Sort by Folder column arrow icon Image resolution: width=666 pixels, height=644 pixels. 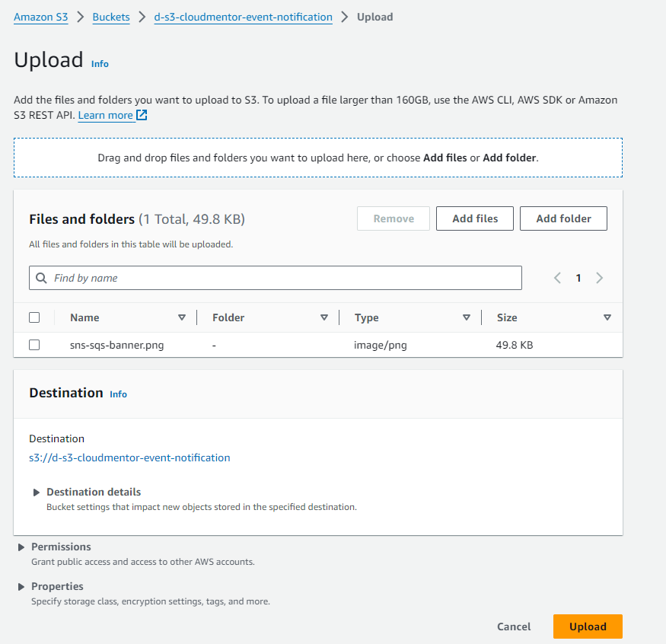pyautogui.click(x=323, y=317)
